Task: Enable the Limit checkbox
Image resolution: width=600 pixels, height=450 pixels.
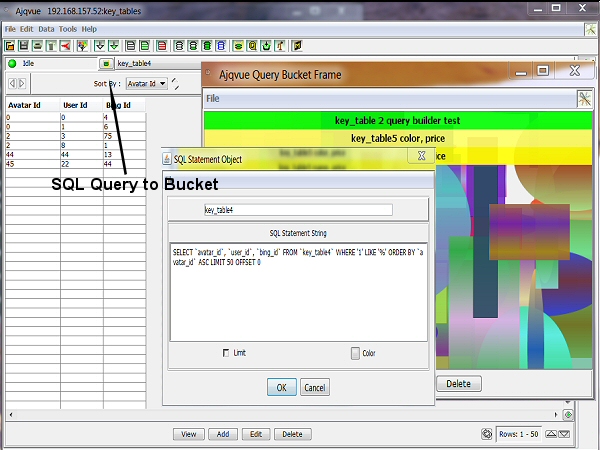Action: [x=225, y=353]
